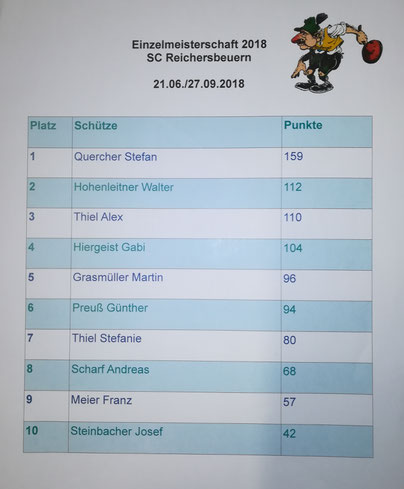Click the Scharf Andreas name
The image size is (404, 489).
(x=110, y=369)
